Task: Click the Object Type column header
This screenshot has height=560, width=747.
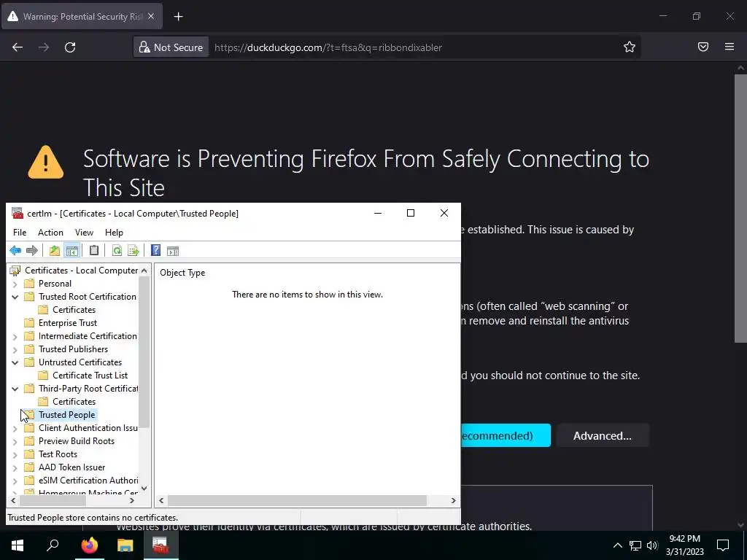Action: point(182,273)
